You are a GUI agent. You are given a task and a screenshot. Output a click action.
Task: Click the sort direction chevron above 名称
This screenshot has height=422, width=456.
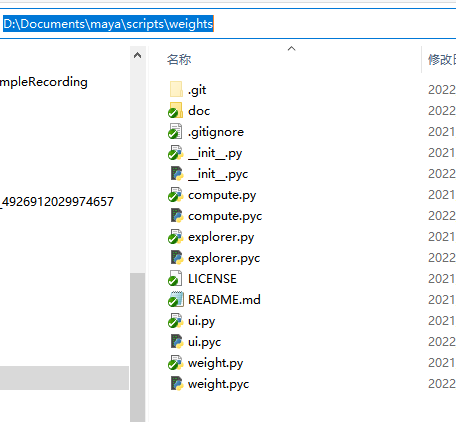(291, 49)
